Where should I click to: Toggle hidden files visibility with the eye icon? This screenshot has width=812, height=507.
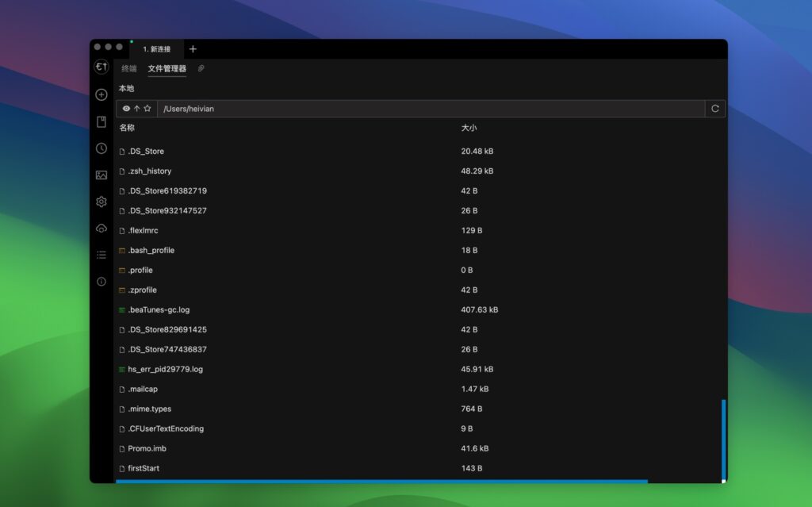click(x=126, y=109)
